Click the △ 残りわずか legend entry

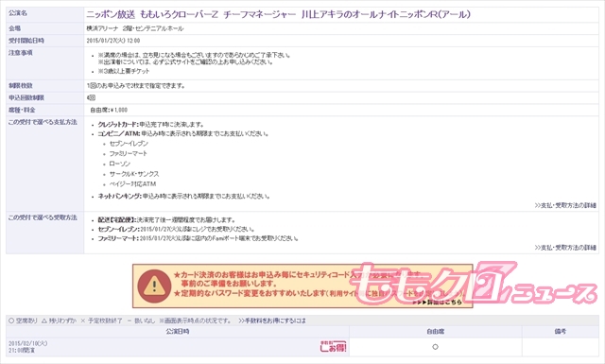tap(59, 321)
